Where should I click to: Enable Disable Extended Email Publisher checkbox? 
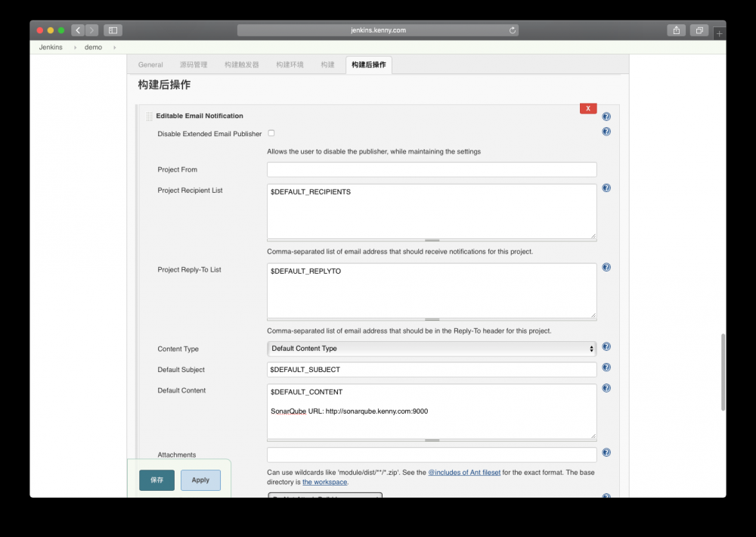[271, 132]
